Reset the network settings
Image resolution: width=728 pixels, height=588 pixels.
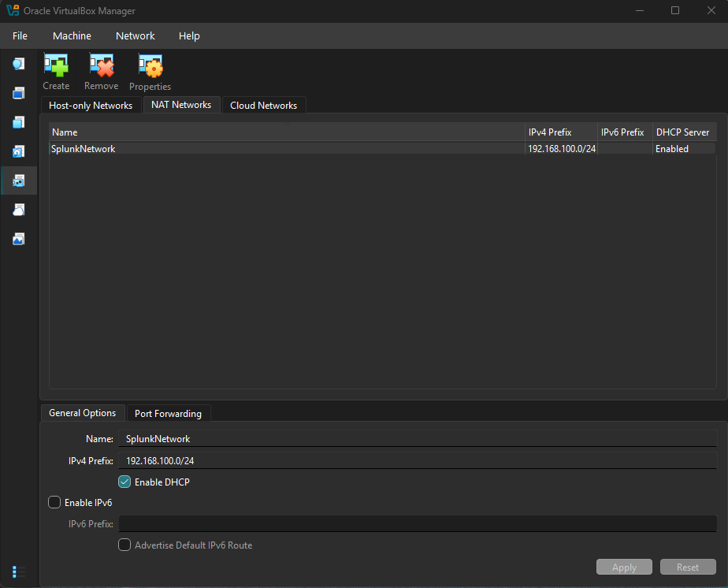coord(688,567)
